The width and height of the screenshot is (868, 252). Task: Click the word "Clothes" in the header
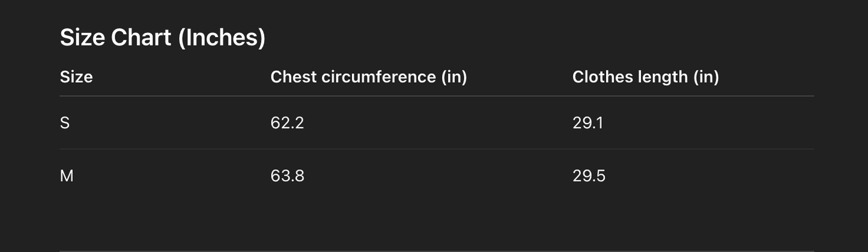(x=599, y=77)
